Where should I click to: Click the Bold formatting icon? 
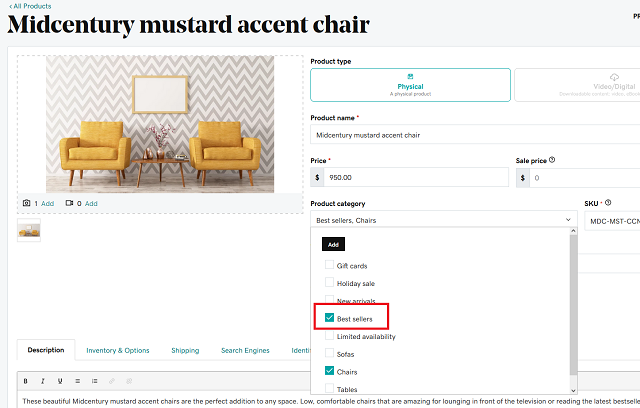27,381
